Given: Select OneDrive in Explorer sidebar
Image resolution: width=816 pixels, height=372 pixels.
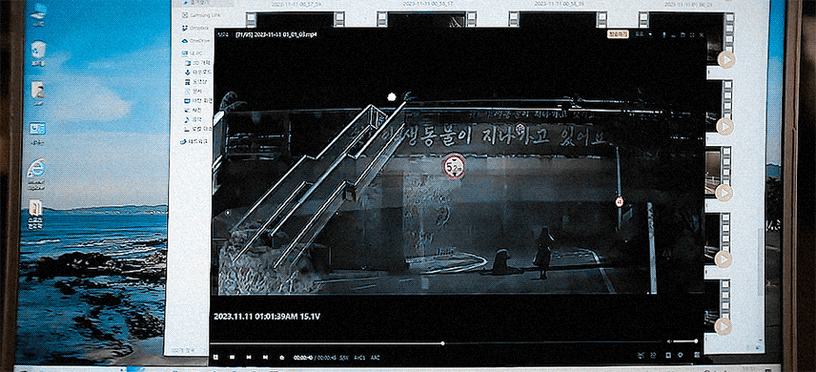Looking at the screenshot, I should [196, 41].
